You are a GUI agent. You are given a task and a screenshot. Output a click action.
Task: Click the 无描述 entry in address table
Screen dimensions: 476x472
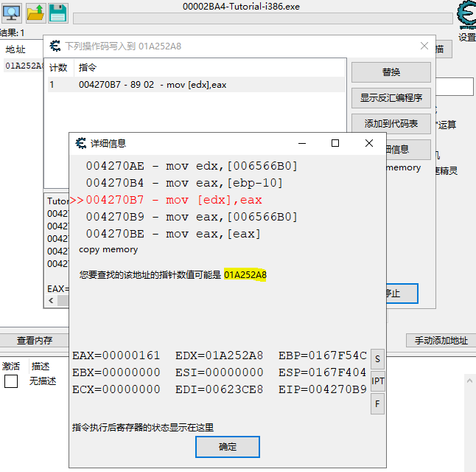43,381
